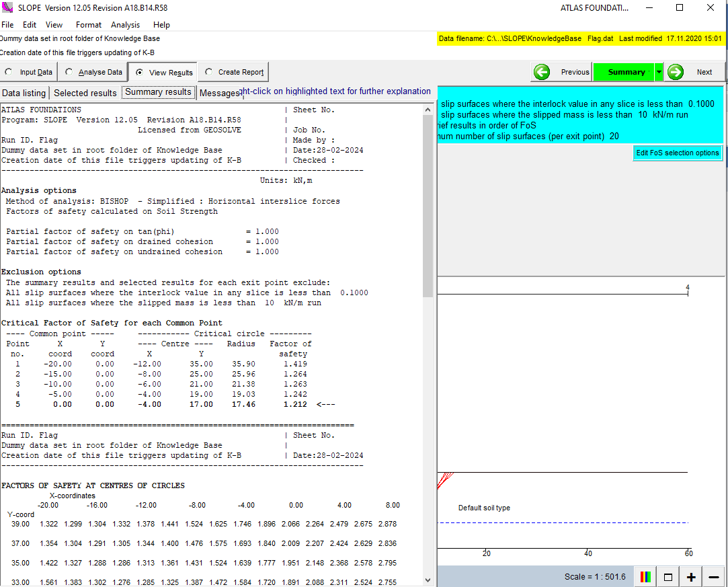The height and width of the screenshot is (587, 728).
Task: Click the vertical scrollbar thumb in results
Action: click(428, 206)
